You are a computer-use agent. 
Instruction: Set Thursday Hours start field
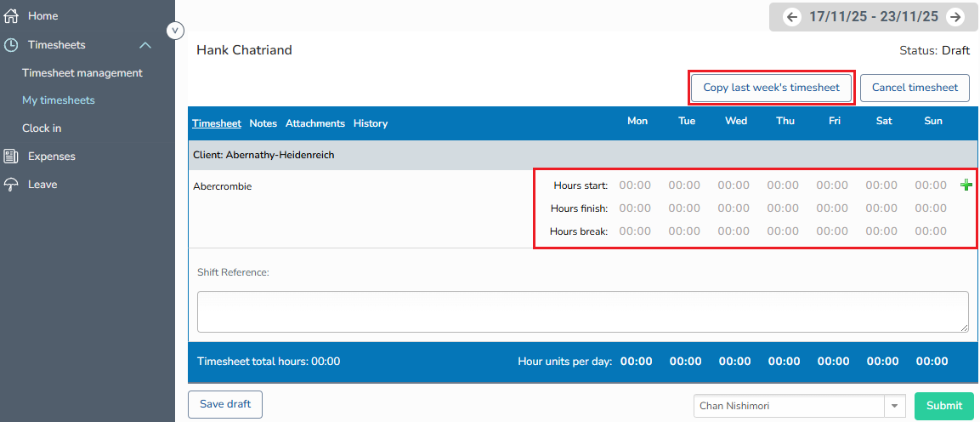click(x=783, y=185)
